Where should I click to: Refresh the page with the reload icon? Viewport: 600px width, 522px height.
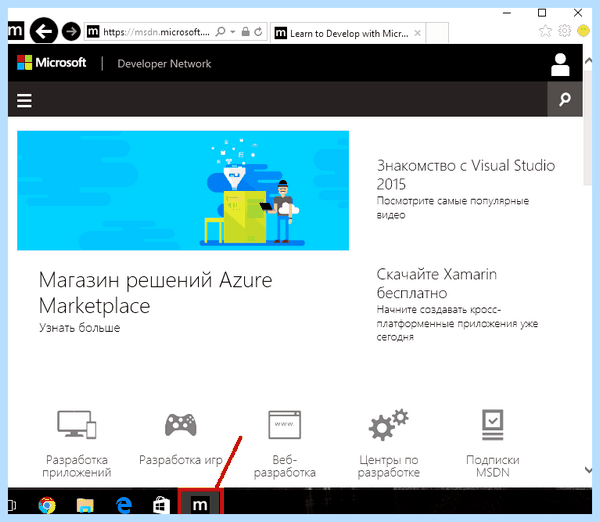[x=258, y=32]
